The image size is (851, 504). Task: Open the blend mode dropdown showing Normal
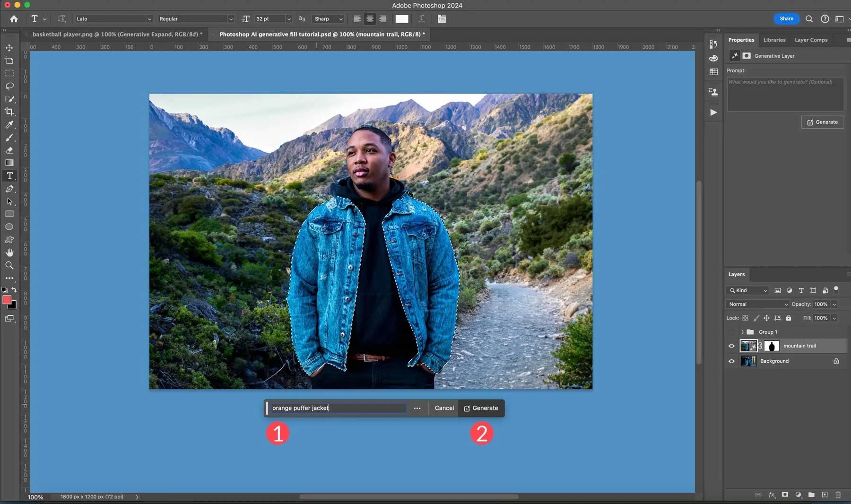(755, 304)
